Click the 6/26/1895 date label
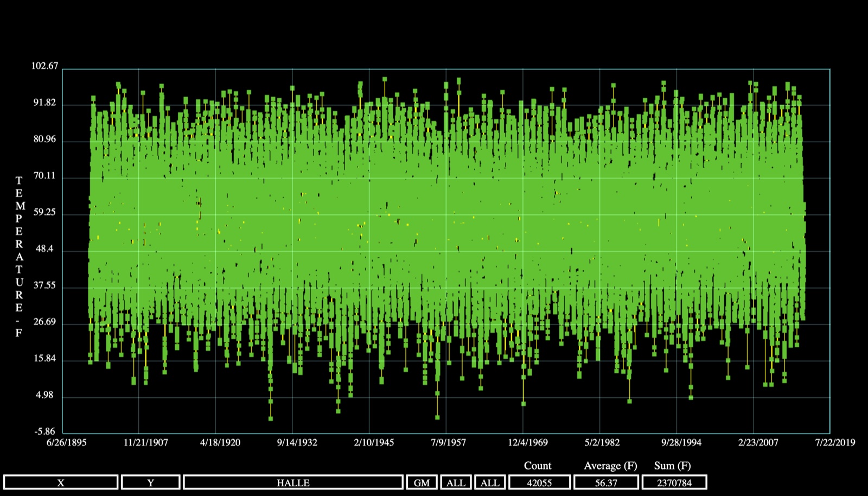Screen dimensions: 868x496 pos(67,442)
